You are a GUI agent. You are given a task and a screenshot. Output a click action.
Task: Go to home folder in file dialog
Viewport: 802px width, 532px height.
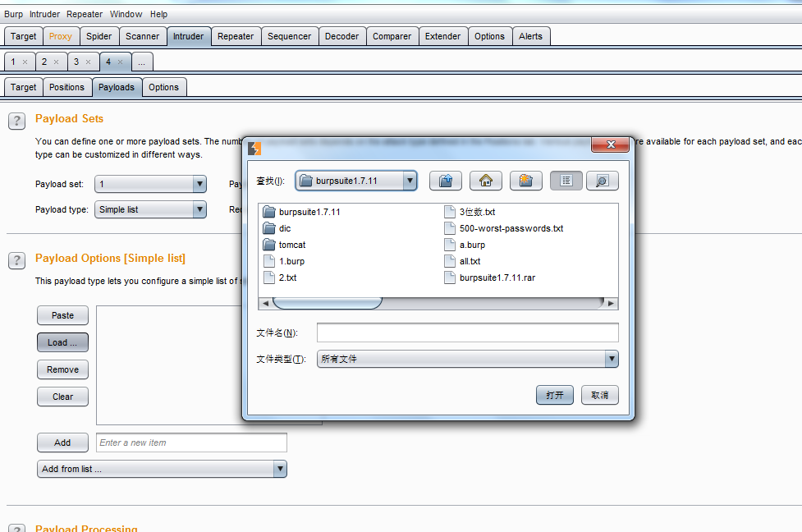point(485,181)
